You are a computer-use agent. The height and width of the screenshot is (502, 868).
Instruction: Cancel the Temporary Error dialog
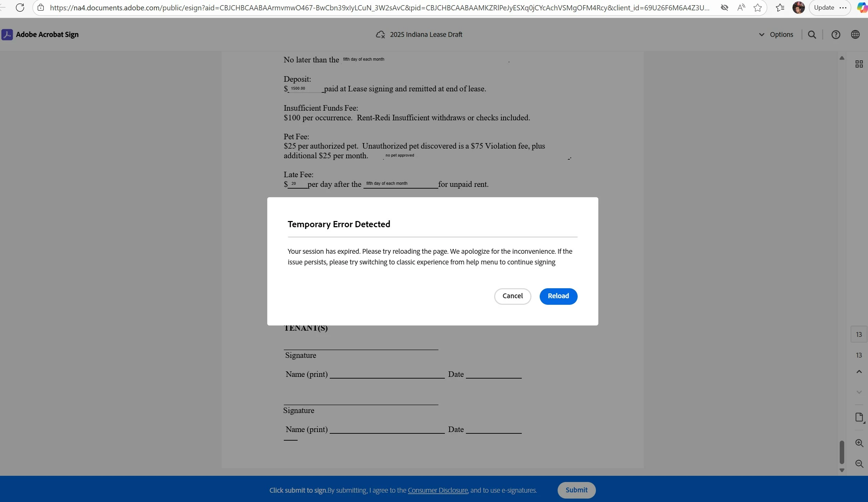[x=512, y=296]
